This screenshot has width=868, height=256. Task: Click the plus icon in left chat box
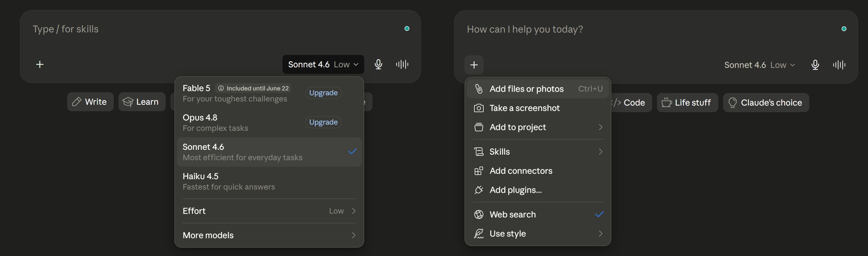coord(40,64)
